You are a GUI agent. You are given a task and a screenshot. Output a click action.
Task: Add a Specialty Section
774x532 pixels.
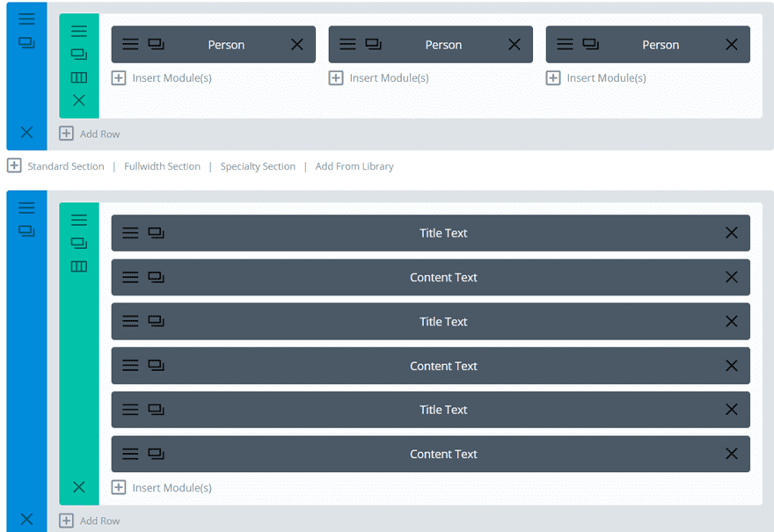[x=258, y=166]
